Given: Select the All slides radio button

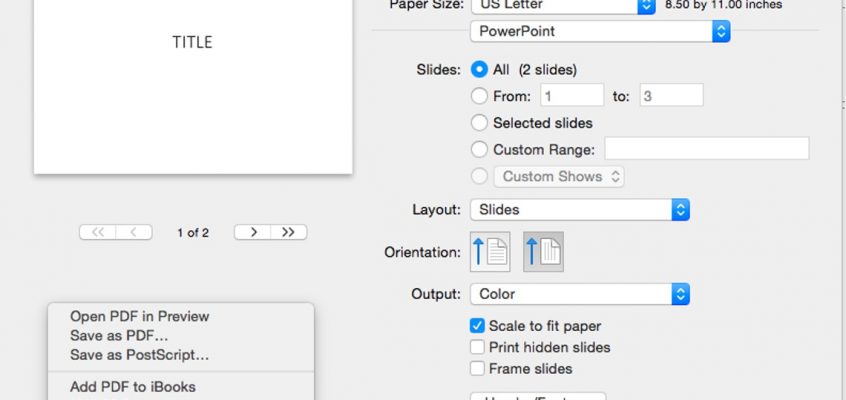Looking at the screenshot, I should coord(479,70).
